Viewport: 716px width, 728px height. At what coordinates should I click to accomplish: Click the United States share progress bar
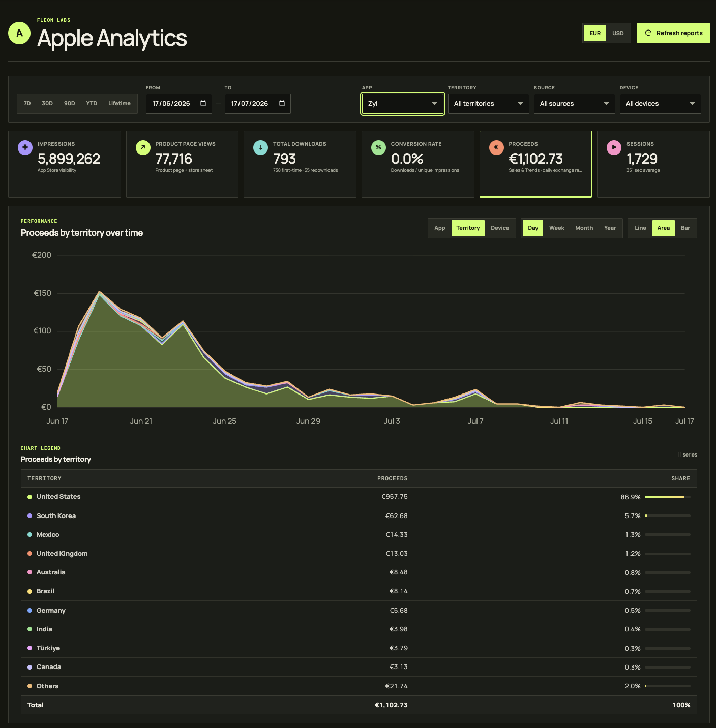pyautogui.click(x=668, y=497)
